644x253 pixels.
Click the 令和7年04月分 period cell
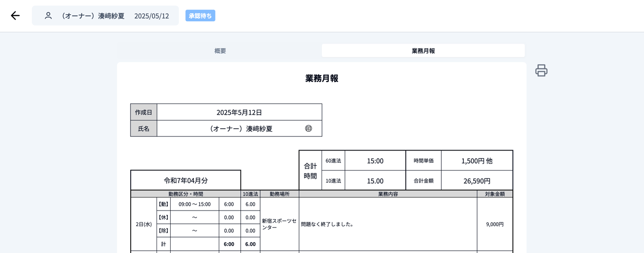[186, 180]
